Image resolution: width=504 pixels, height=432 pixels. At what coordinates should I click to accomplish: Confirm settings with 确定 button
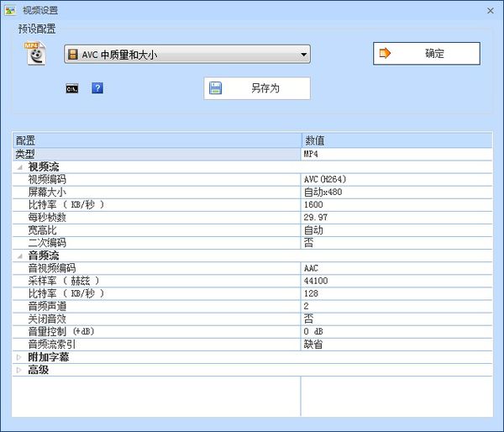[427, 54]
